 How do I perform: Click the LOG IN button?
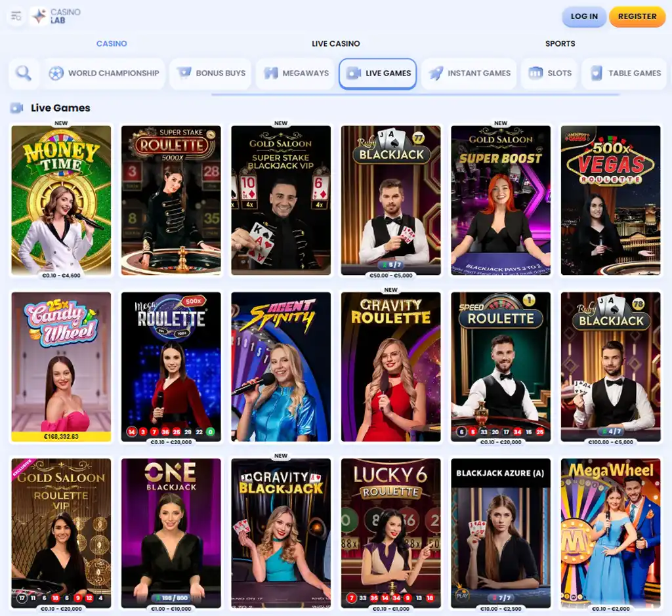[x=584, y=16]
